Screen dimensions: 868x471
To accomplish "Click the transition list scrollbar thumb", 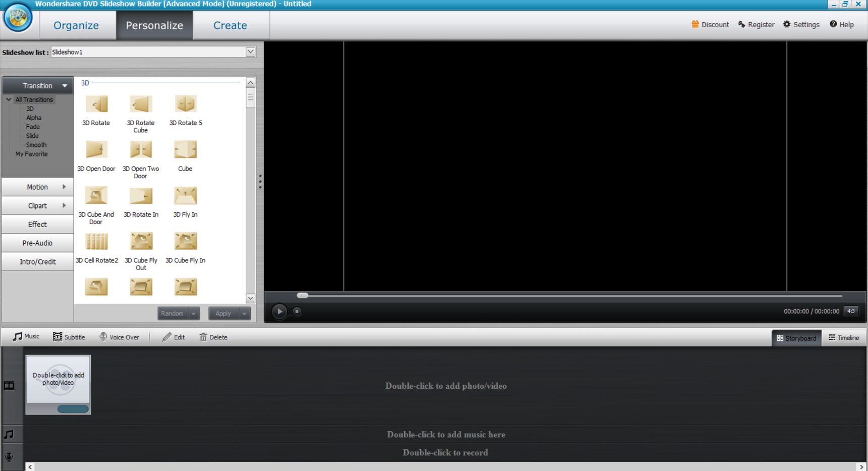I will point(250,98).
